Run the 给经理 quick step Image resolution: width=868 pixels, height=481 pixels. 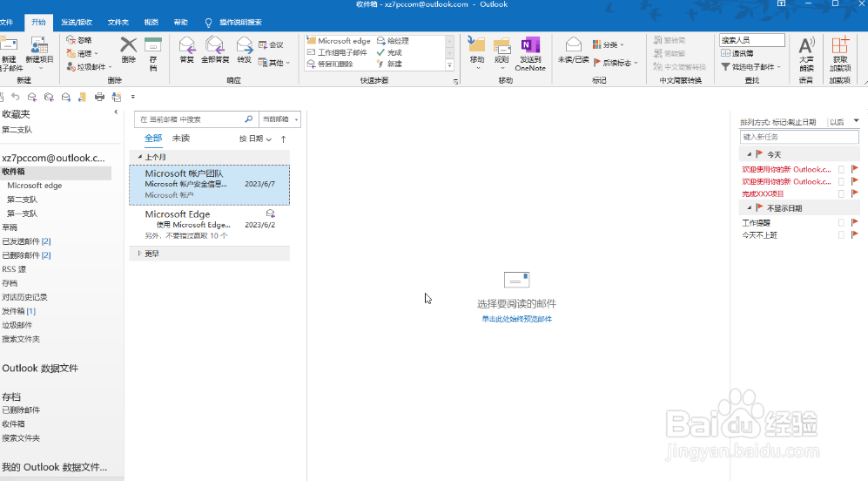[393, 41]
